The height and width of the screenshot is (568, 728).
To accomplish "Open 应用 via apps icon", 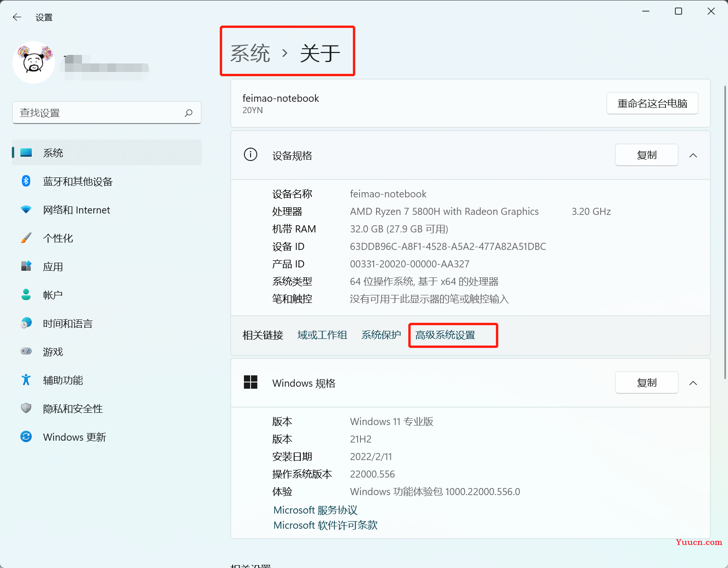I will tap(26, 266).
